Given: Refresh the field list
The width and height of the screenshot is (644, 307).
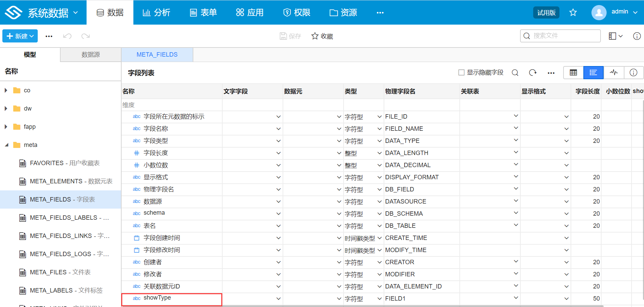Looking at the screenshot, I should 533,73.
